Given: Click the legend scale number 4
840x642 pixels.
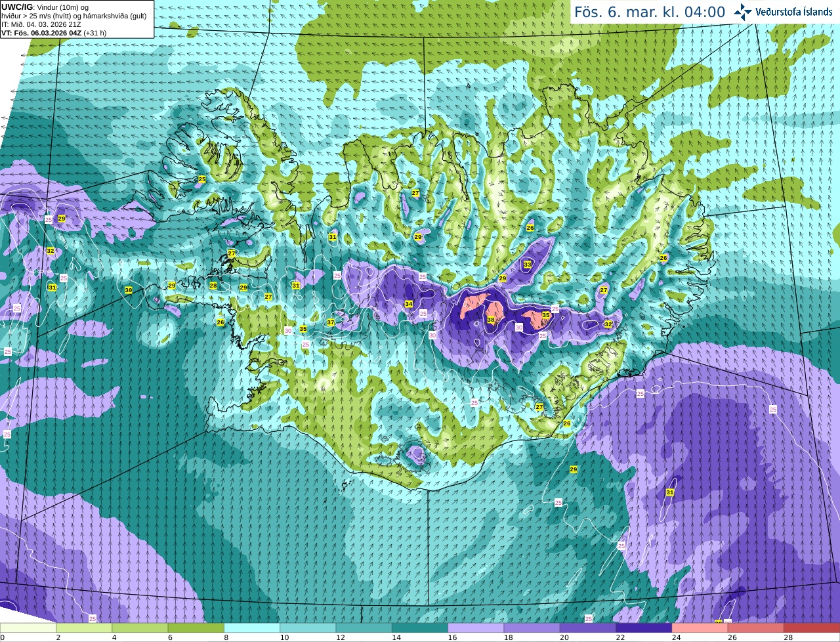Looking at the screenshot, I should [x=114, y=637].
